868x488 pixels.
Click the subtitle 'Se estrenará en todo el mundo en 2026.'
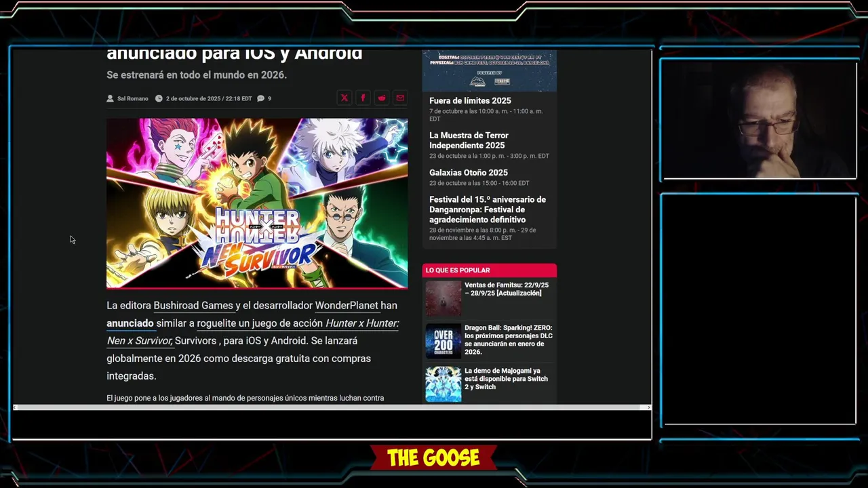pyautogui.click(x=197, y=75)
